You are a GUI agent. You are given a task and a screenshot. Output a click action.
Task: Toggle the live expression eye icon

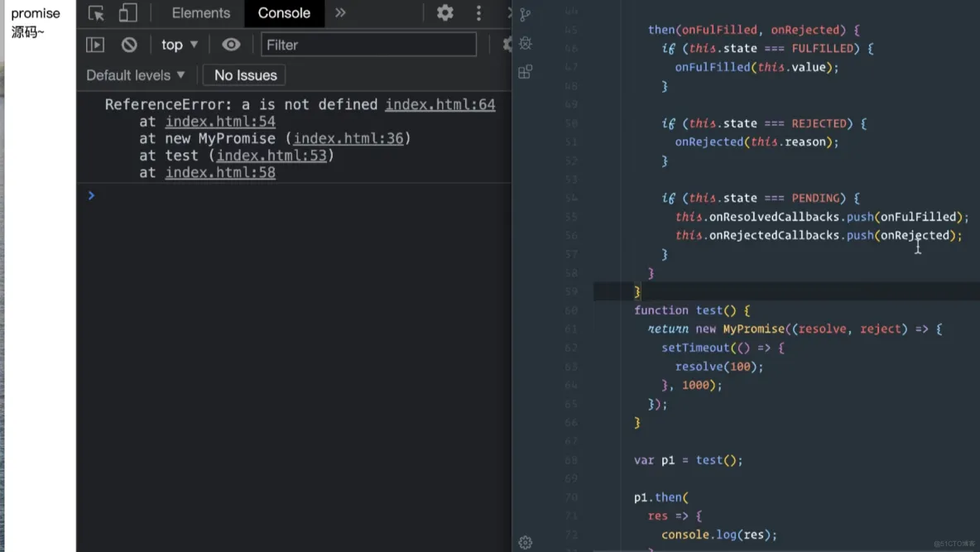coord(231,45)
